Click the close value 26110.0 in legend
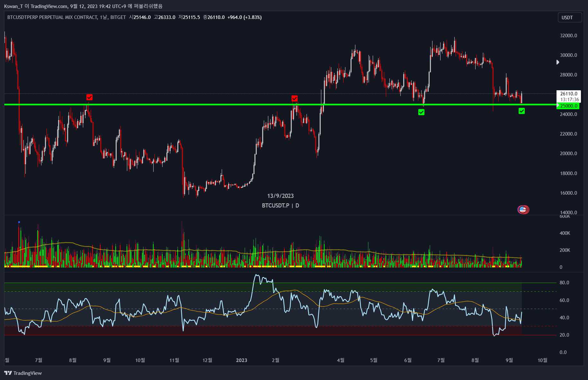Image resolution: width=588 pixels, height=380 pixels. [216, 17]
